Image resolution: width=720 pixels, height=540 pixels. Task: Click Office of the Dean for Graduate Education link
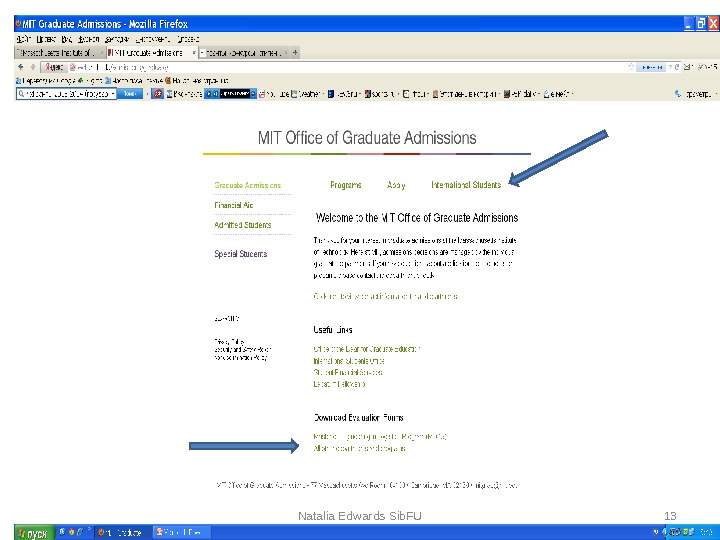(366, 349)
